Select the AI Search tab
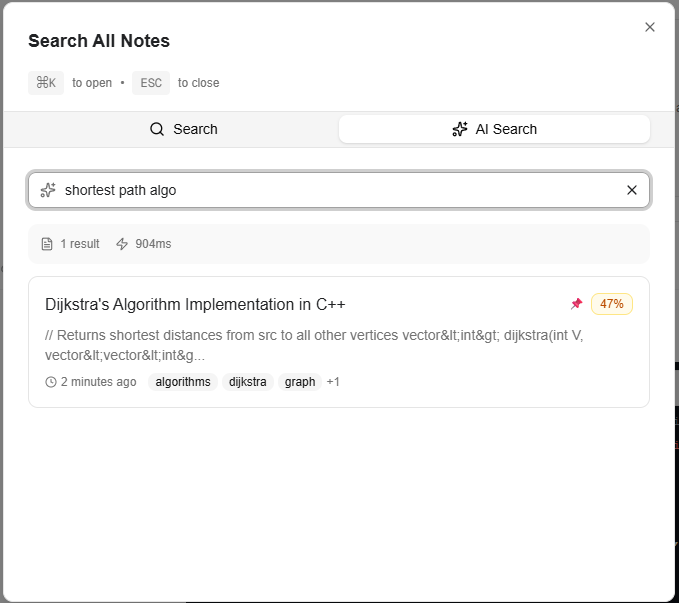 point(494,129)
